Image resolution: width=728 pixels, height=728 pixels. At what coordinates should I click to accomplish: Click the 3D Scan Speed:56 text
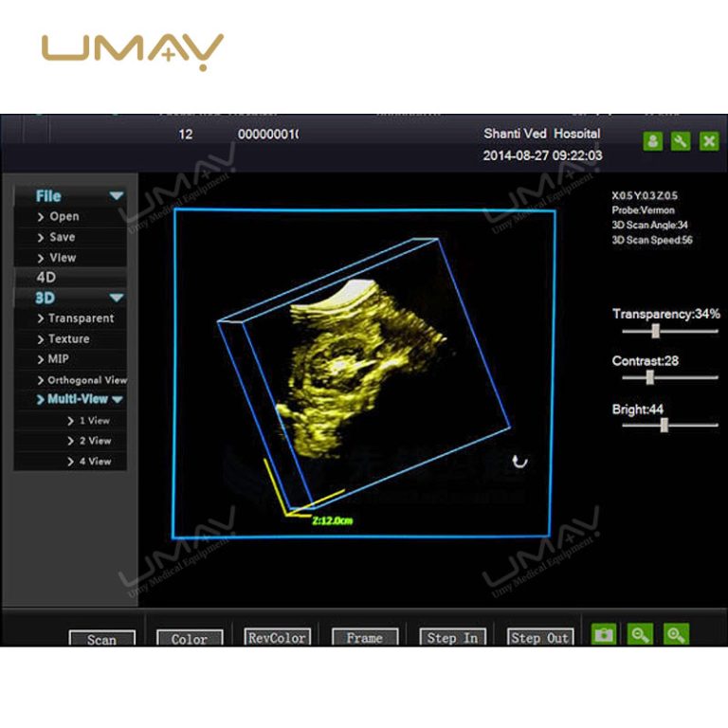click(x=652, y=240)
